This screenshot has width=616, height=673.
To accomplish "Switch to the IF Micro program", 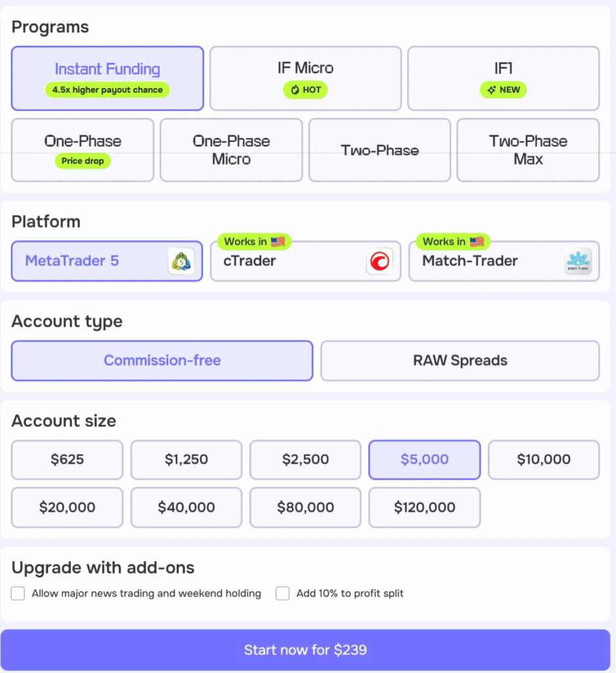I will 305,78.
